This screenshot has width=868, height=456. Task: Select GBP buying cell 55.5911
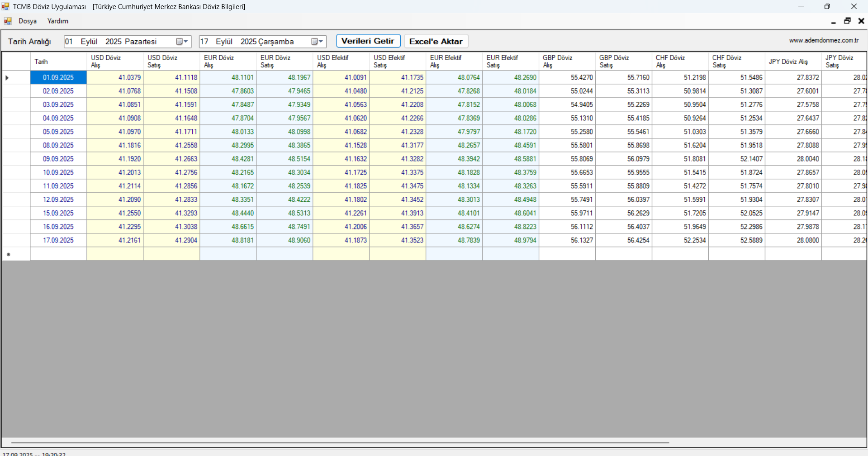click(567, 186)
